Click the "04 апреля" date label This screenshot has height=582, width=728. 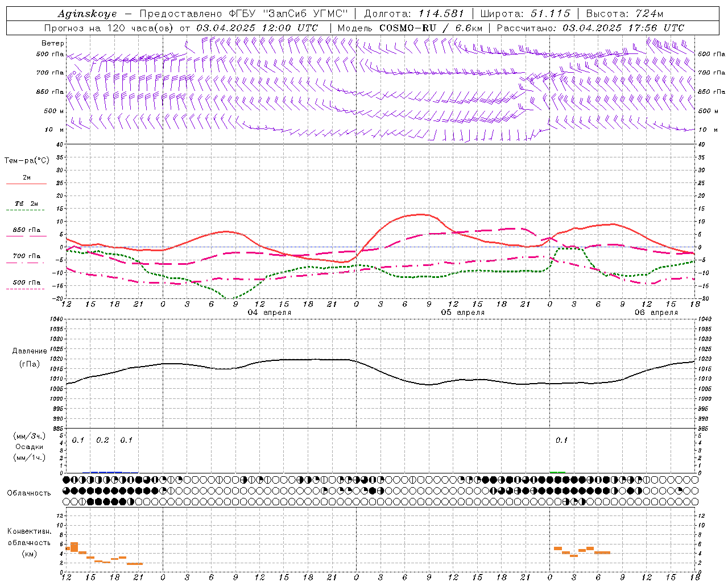pos(270,313)
